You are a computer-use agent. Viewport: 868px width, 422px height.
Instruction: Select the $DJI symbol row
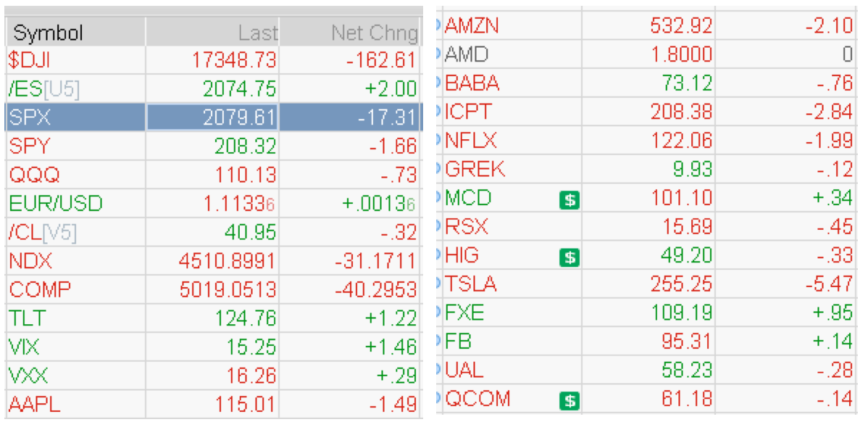pos(214,59)
